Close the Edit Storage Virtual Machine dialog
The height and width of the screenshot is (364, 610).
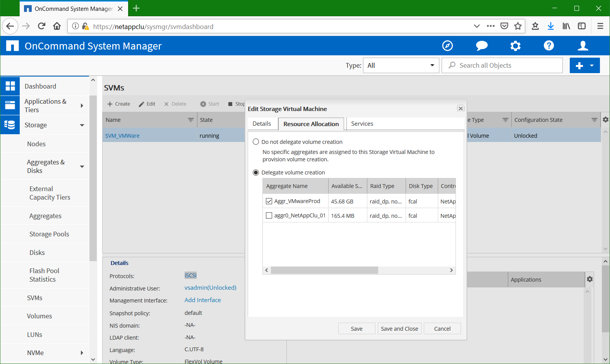click(x=461, y=108)
